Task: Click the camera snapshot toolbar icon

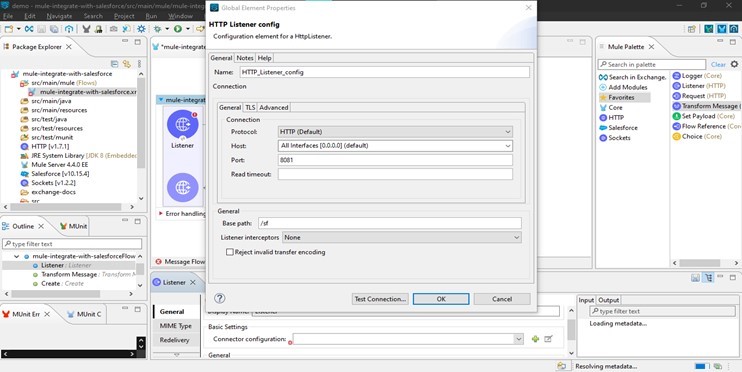Action: tap(114, 29)
